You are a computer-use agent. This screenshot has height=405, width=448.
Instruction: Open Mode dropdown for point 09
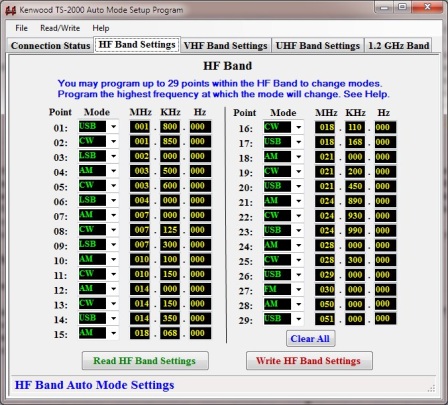[113, 244]
